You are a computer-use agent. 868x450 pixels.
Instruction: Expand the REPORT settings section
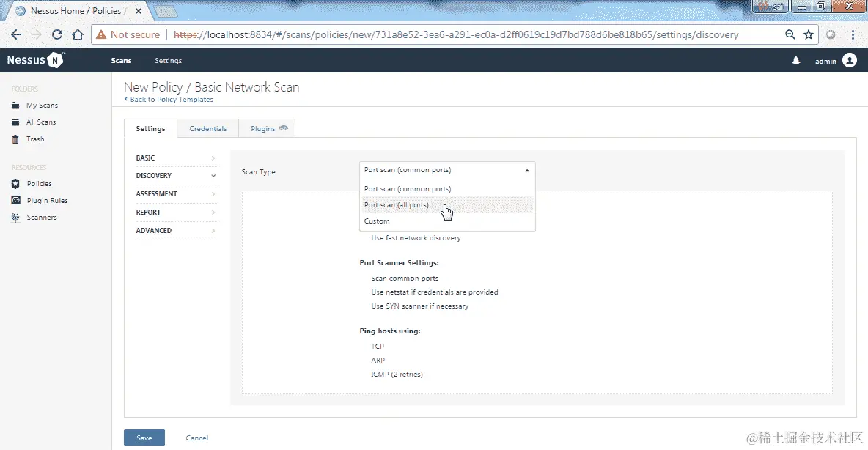(x=176, y=212)
